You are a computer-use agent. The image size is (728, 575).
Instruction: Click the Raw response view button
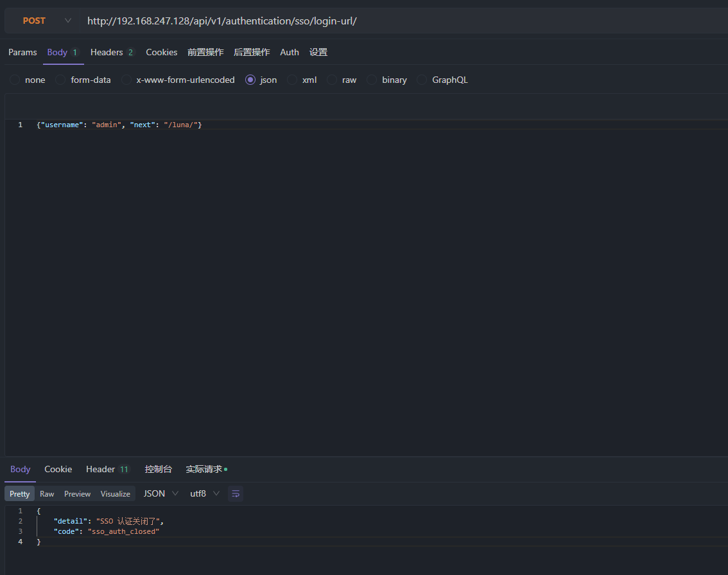click(x=46, y=493)
